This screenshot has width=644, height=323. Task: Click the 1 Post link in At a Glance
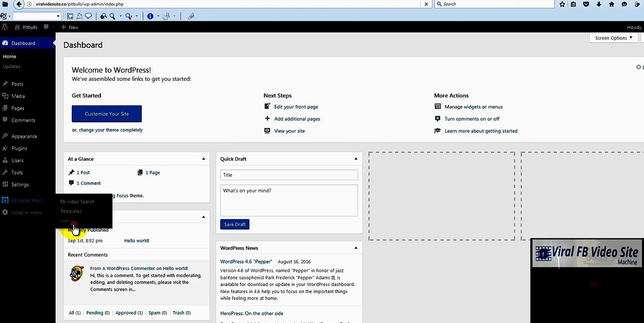point(83,173)
